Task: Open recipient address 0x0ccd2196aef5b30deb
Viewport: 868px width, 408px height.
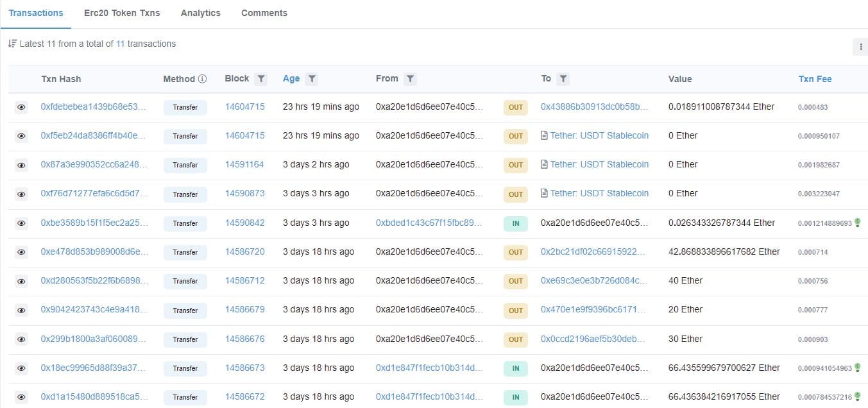Action: point(594,339)
